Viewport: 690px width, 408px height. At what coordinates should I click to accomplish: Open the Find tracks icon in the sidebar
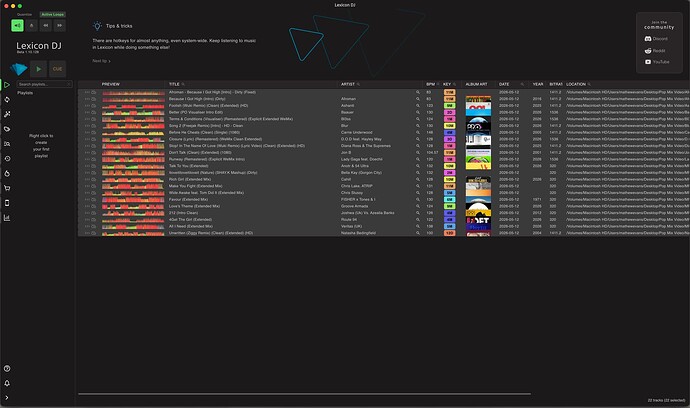pos(7,144)
